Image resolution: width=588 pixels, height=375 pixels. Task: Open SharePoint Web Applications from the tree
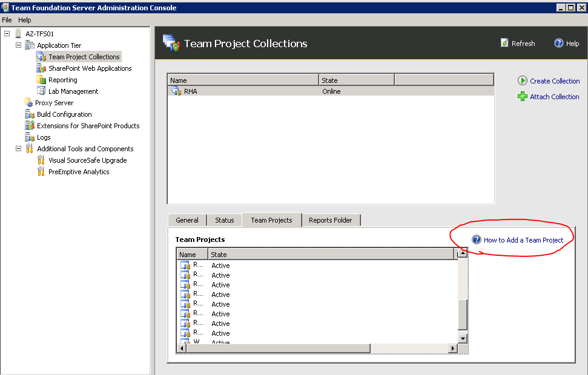[88, 68]
